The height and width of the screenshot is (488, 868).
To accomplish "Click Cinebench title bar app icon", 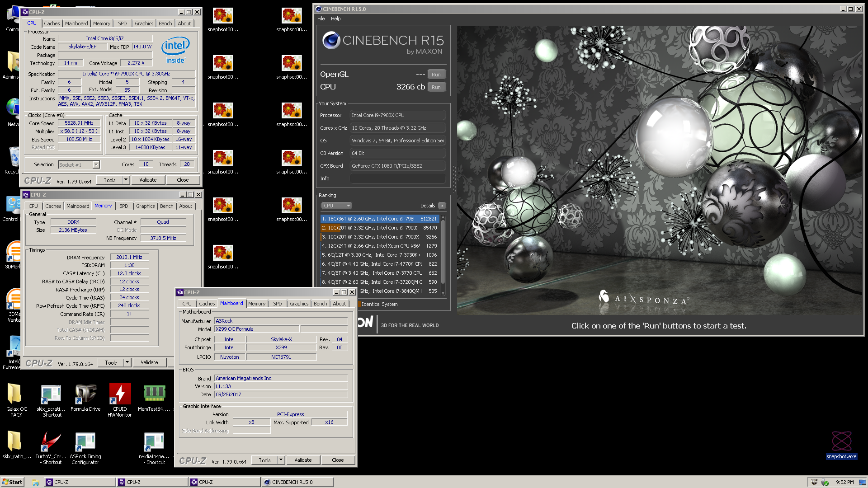I will (318, 9).
